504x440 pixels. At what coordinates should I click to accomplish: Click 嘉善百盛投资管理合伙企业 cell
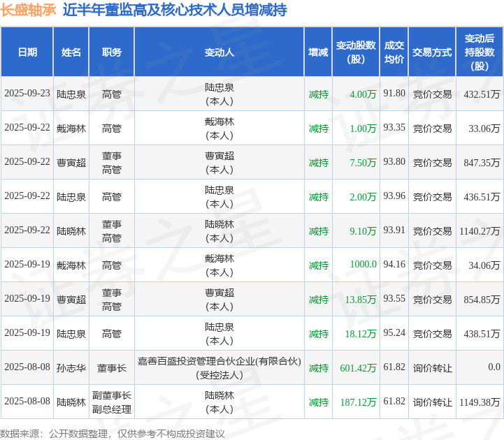pyautogui.click(x=219, y=368)
